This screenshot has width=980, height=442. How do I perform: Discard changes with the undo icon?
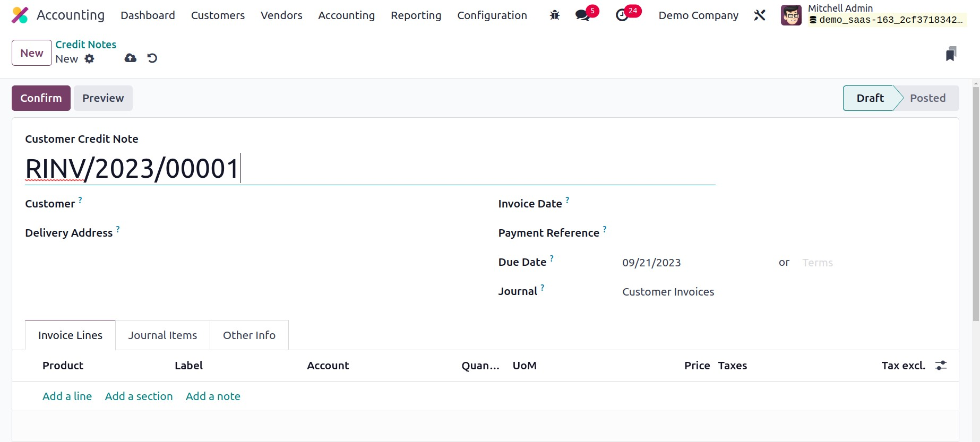pyautogui.click(x=152, y=58)
